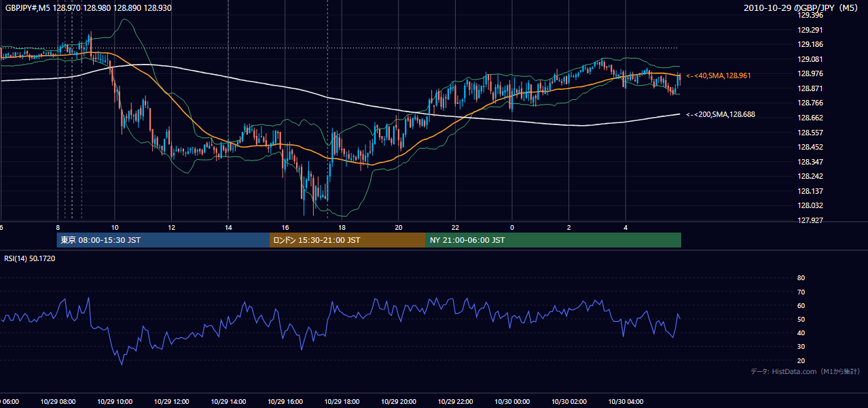Click the 10/29 22:00 time label
868x408 pixels.
tap(456, 402)
